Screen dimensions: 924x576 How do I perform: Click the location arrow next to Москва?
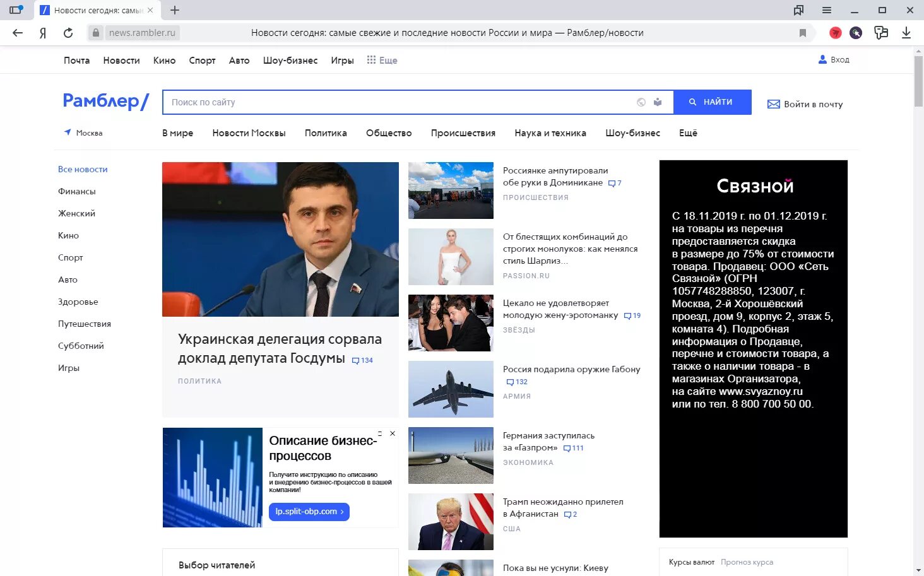point(68,132)
